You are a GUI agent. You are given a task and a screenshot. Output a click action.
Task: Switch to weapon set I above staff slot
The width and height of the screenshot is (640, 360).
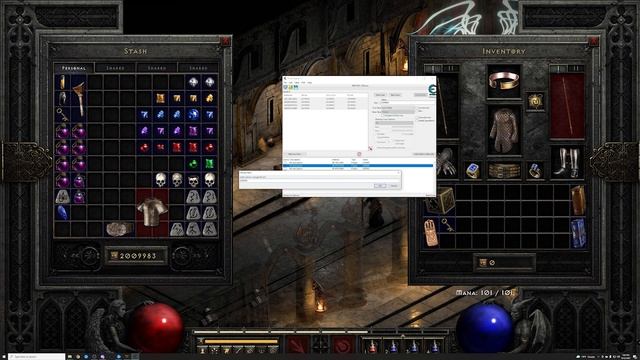[x=559, y=68]
